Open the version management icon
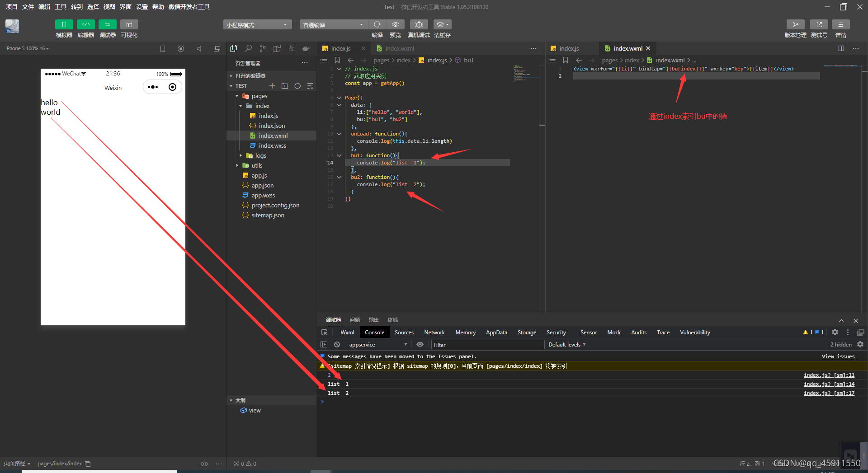This screenshot has height=473, width=868. click(795, 24)
